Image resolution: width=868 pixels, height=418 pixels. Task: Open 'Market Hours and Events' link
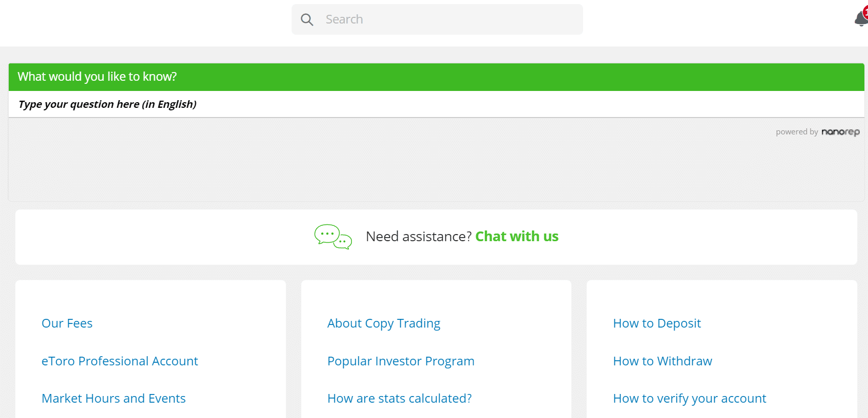pyautogui.click(x=114, y=399)
